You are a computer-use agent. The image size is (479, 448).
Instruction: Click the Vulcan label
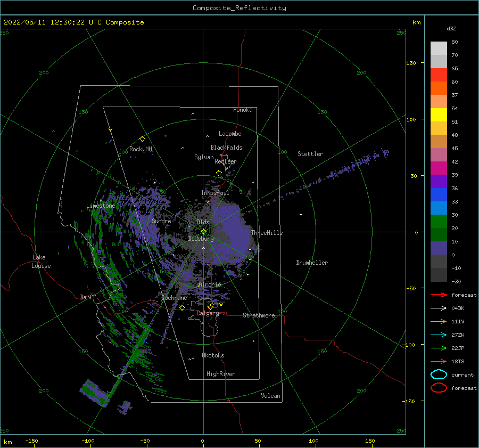click(x=271, y=396)
